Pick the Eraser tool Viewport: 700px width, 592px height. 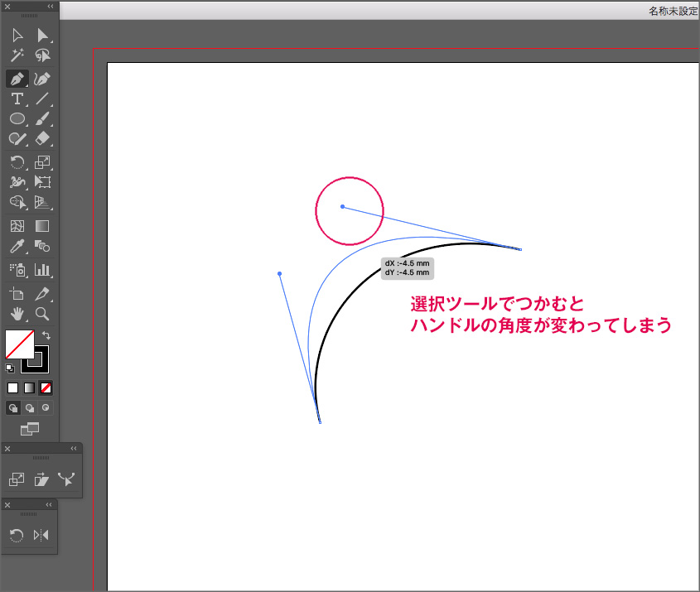click(42, 138)
